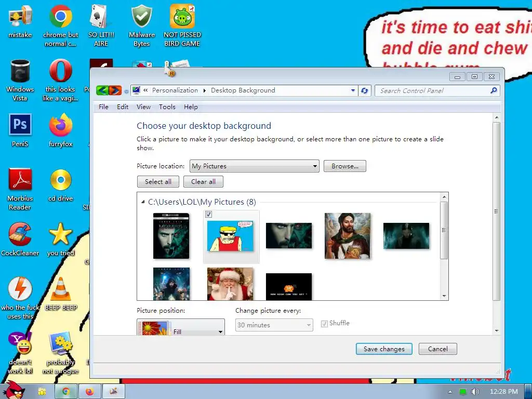Open the CockCleaner desktop icon
532x399 pixels.
pos(20,240)
